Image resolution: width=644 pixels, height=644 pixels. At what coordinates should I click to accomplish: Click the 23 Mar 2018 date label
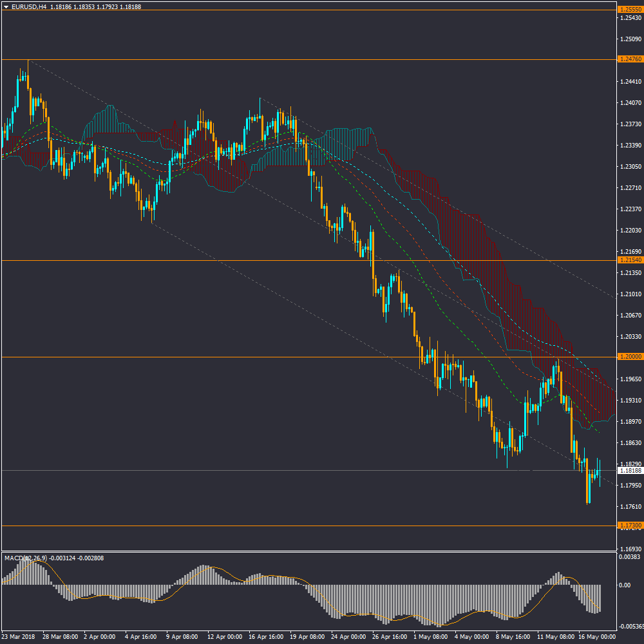coord(19,636)
